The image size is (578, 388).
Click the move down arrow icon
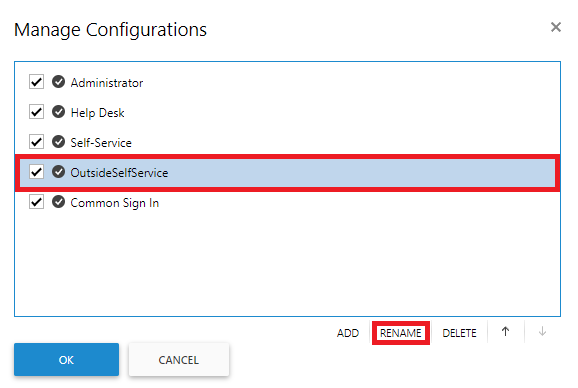(x=542, y=332)
